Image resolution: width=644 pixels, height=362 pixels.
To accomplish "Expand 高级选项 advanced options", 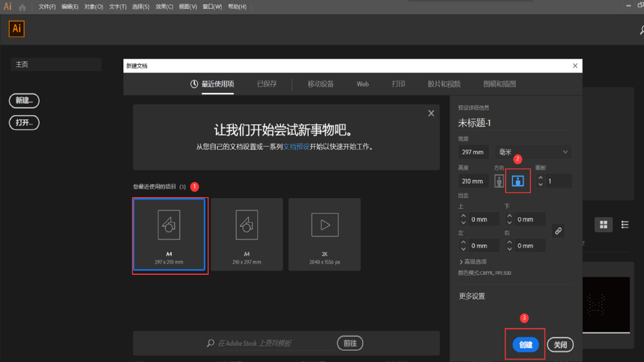I will 473,262.
